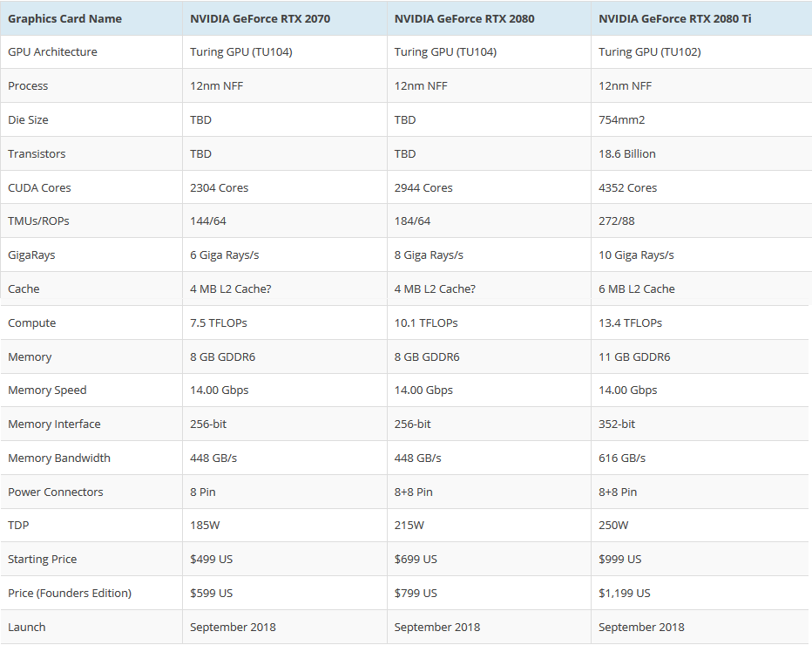Viewport: 812px width, 645px height.
Task: Click the 10.1 TFLOPs compute value
Action: click(x=426, y=322)
